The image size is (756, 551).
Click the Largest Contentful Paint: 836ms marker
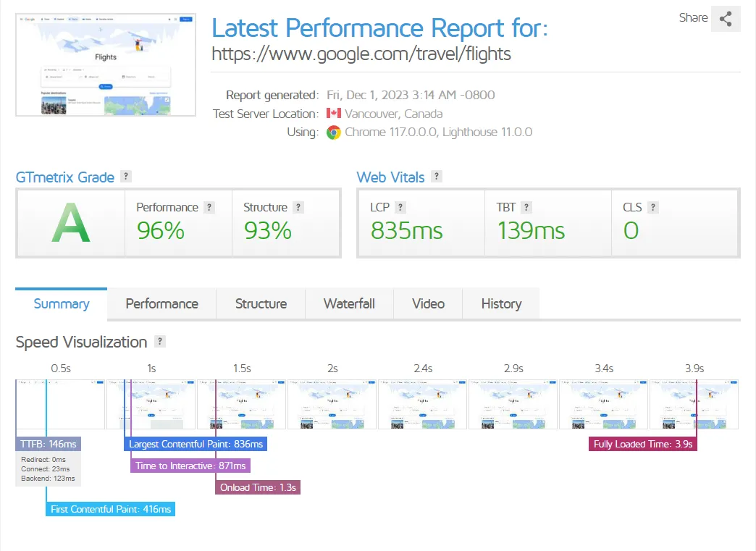click(x=196, y=444)
